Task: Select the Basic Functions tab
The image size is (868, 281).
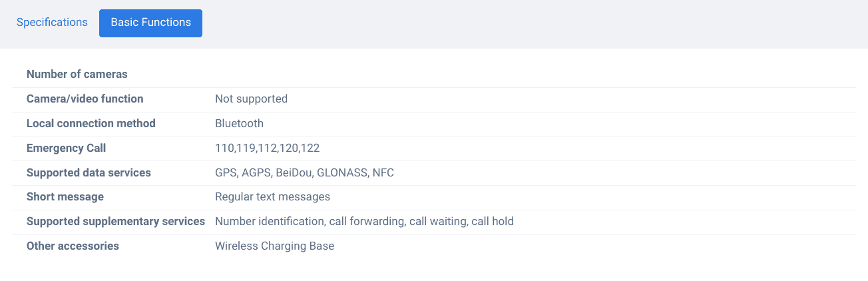Action: [150, 23]
